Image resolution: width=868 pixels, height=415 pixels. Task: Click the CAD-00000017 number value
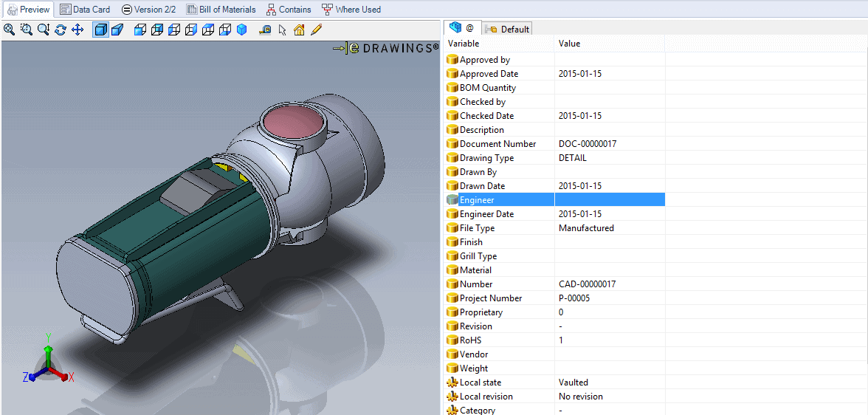(588, 284)
